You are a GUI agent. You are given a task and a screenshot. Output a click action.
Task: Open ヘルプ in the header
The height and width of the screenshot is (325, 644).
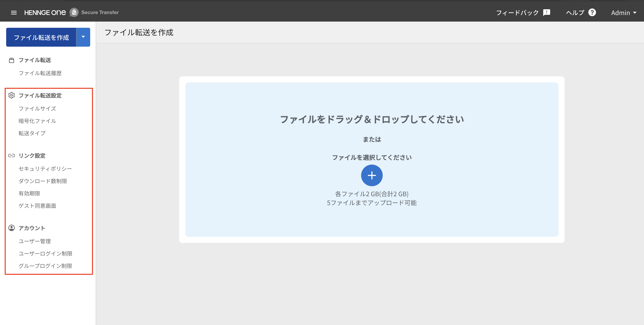(x=575, y=13)
